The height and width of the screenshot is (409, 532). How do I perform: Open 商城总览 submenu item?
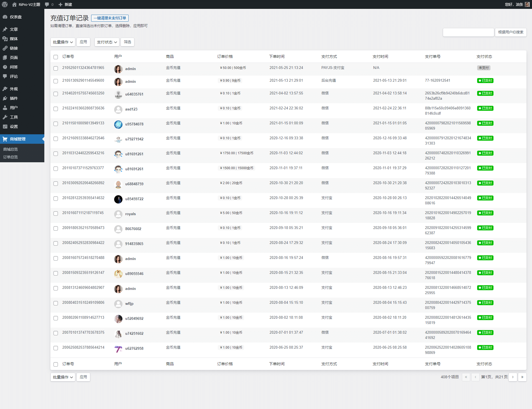[x=11, y=149]
